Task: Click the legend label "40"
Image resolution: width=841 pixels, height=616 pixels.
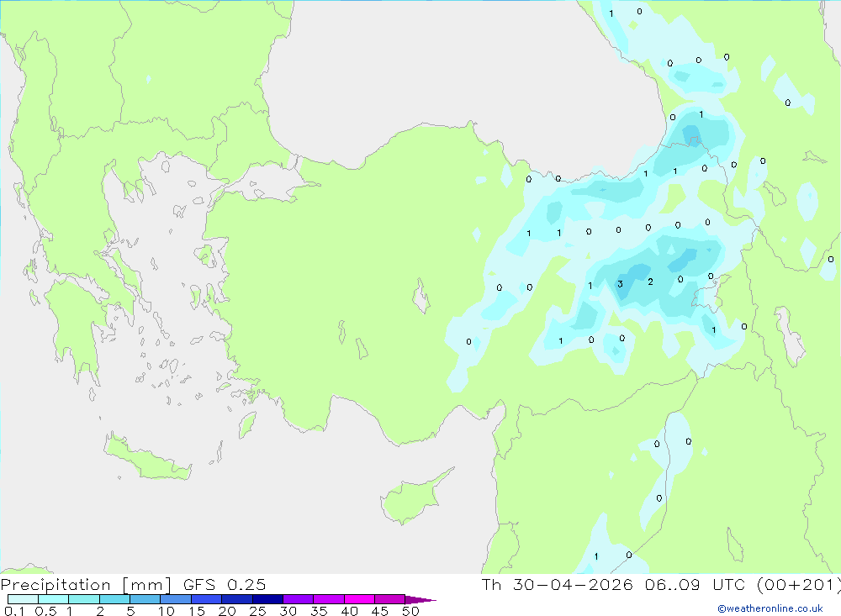Action: (x=350, y=611)
